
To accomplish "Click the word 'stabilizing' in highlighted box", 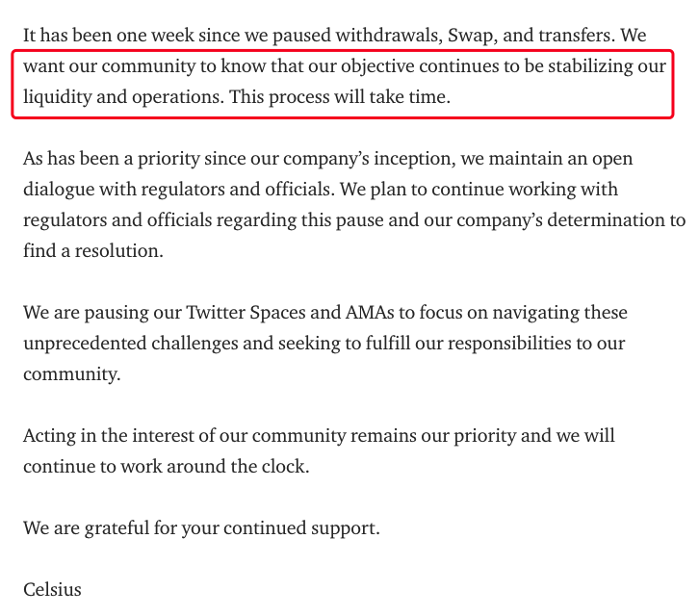I will tap(590, 66).
